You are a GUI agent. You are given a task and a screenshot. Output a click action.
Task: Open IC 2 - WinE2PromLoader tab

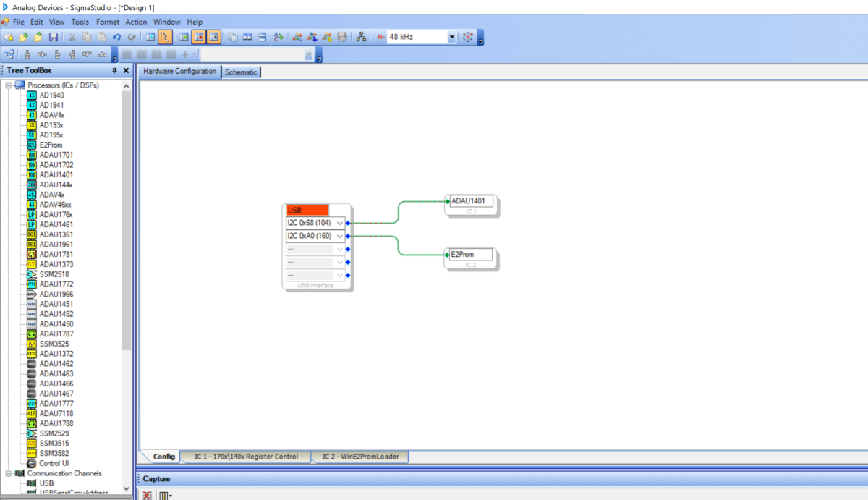[360, 457]
